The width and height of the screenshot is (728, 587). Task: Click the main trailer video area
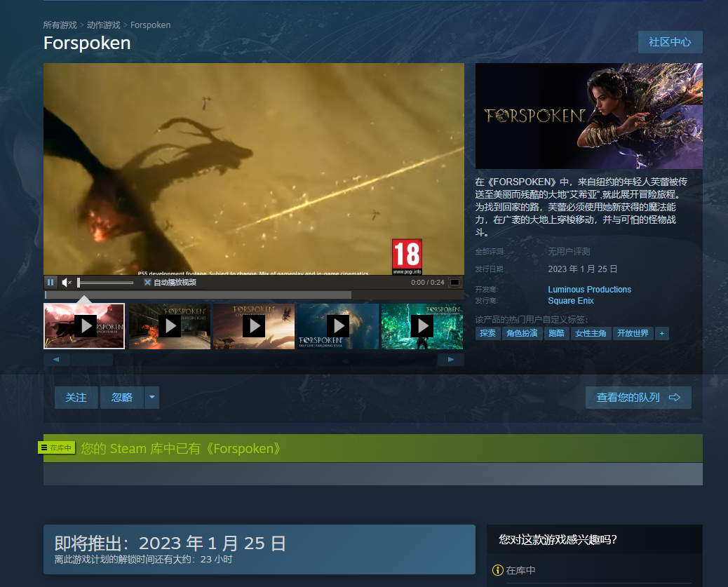(x=254, y=169)
